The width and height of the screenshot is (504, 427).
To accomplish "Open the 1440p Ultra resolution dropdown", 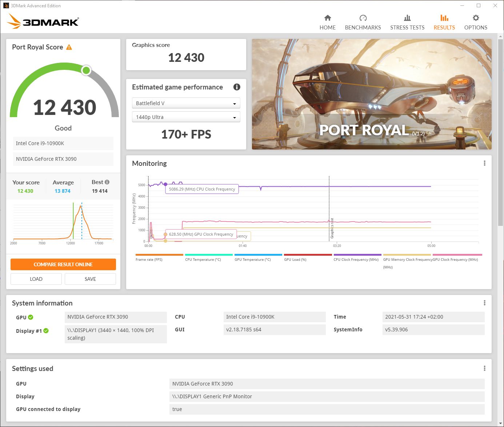I will [x=186, y=117].
